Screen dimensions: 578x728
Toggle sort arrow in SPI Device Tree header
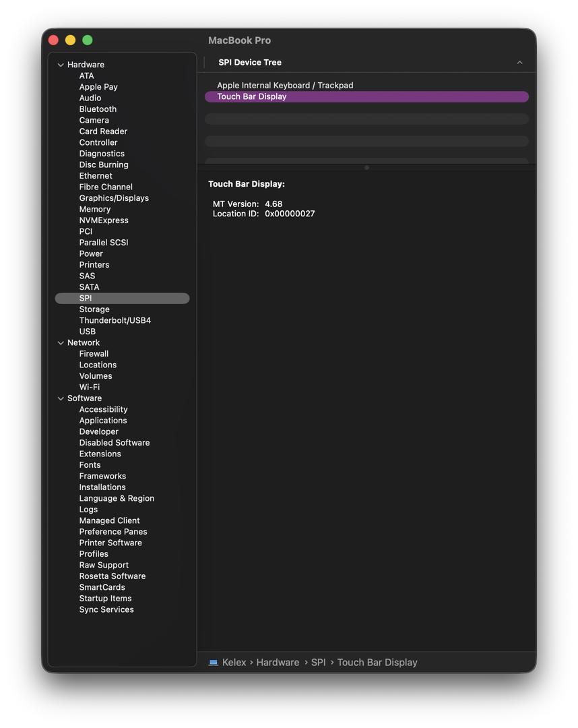point(519,63)
